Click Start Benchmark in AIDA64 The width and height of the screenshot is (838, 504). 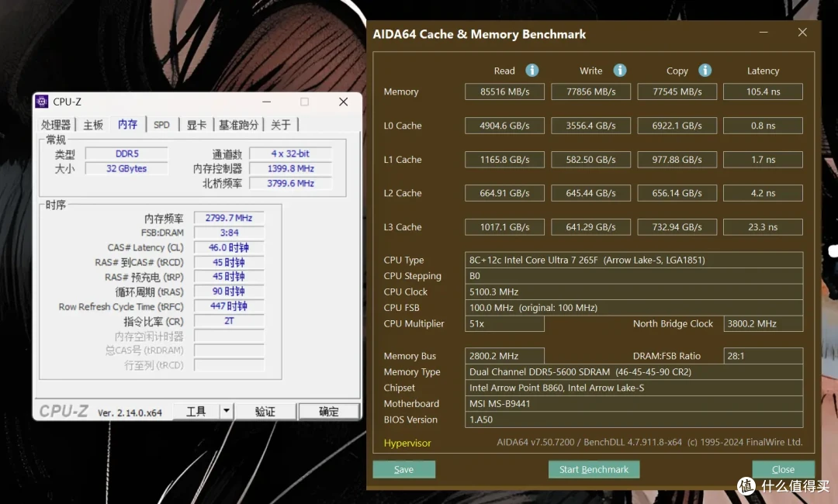click(594, 469)
